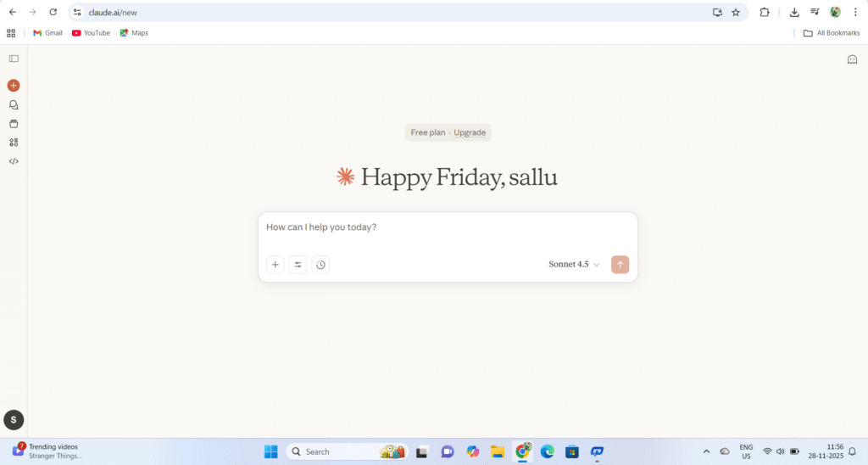Viewport: 868px width, 465px height.
Task: Open the Gmail bookmark
Action: tap(47, 33)
